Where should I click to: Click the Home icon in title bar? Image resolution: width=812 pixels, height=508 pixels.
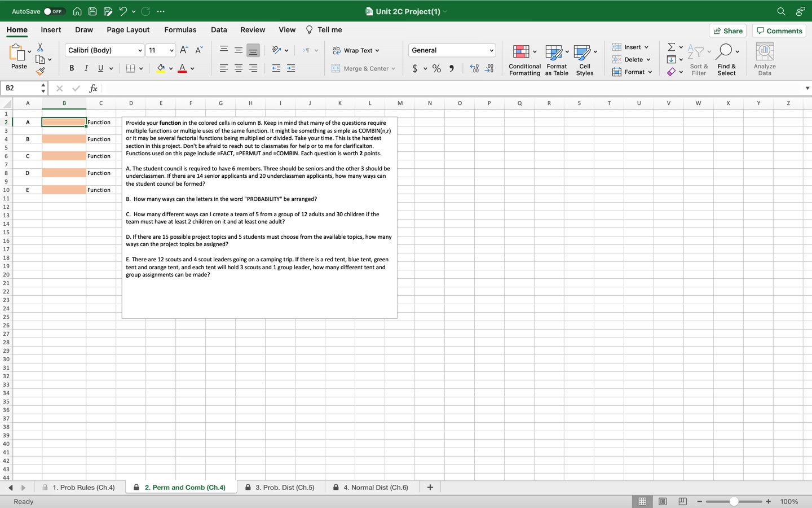pyautogui.click(x=77, y=11)
